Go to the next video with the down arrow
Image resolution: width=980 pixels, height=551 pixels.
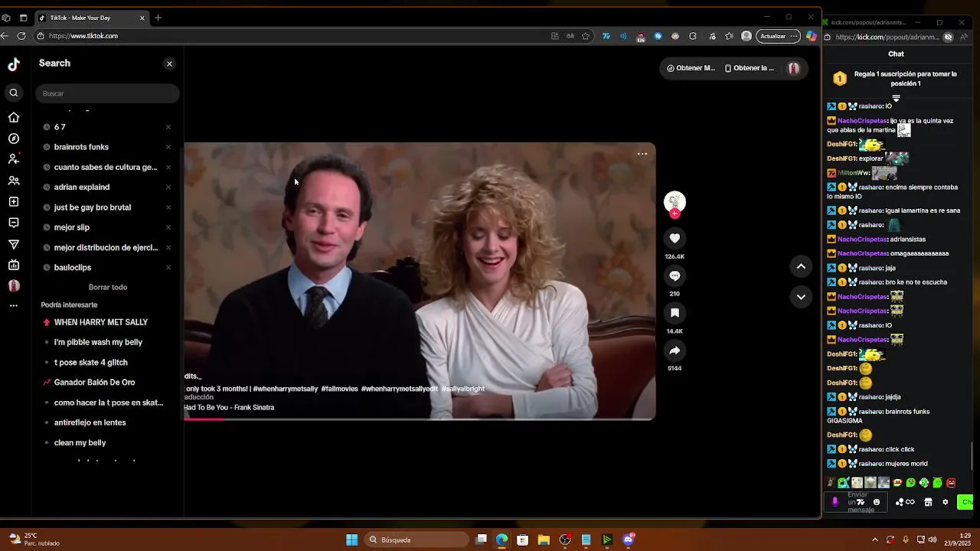[801, 297]
